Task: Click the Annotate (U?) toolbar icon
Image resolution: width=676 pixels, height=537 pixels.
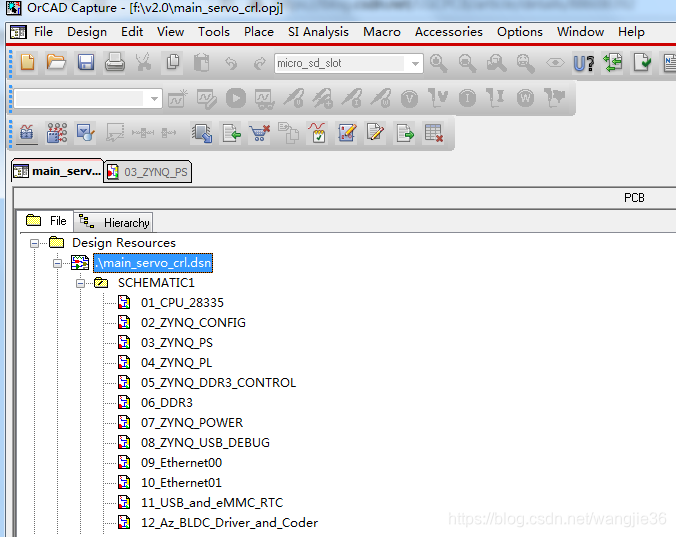Action: coord(584,63)
